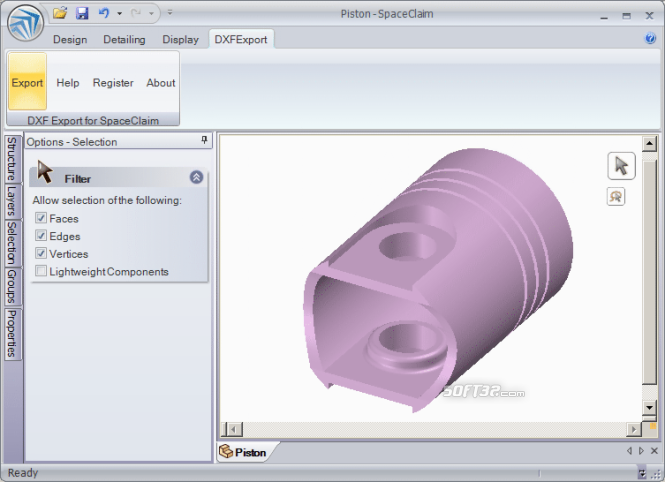Expand the Undo history dropdown arrow
The image size is (665, 482).
coord(120,14)
